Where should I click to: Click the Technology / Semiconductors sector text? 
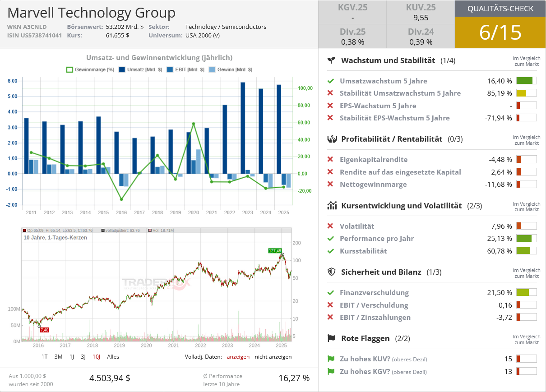pyautogui.click(x=226, y=27)
